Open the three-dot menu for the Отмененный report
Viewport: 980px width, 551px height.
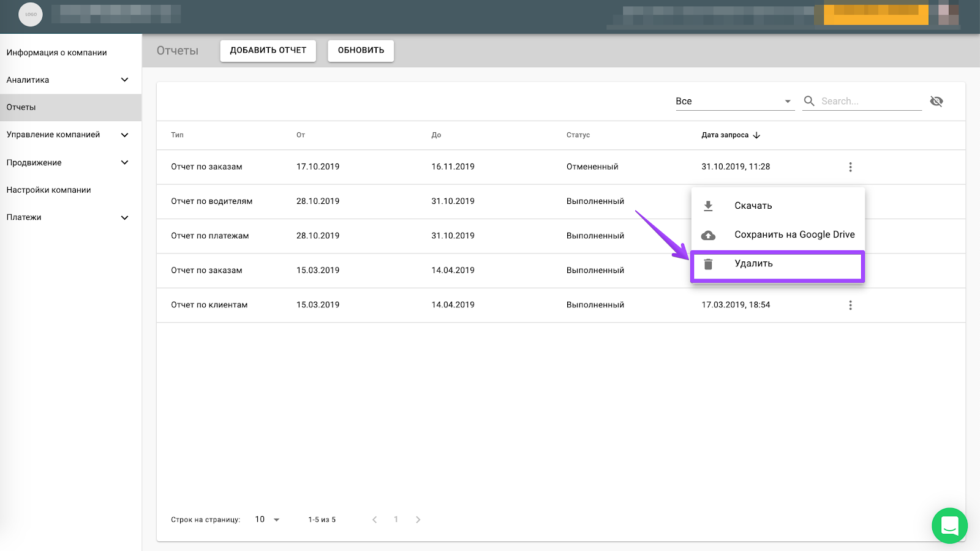(850, 167)
